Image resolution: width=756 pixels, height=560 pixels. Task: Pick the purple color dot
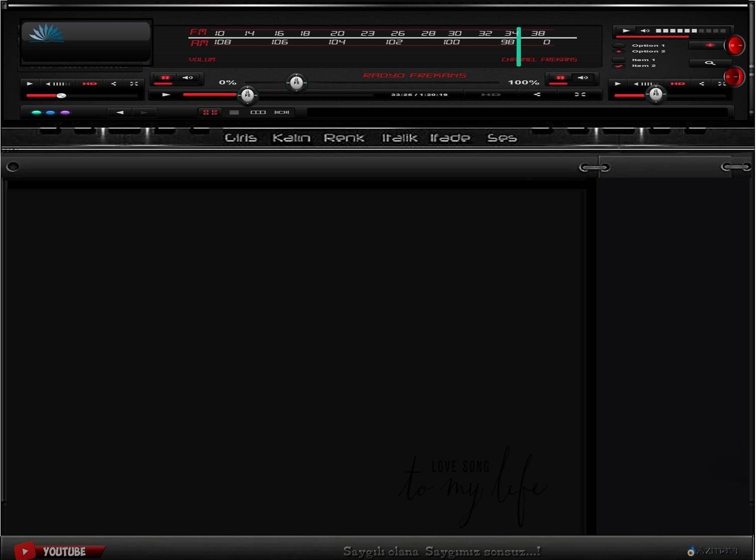coord(65,113)
